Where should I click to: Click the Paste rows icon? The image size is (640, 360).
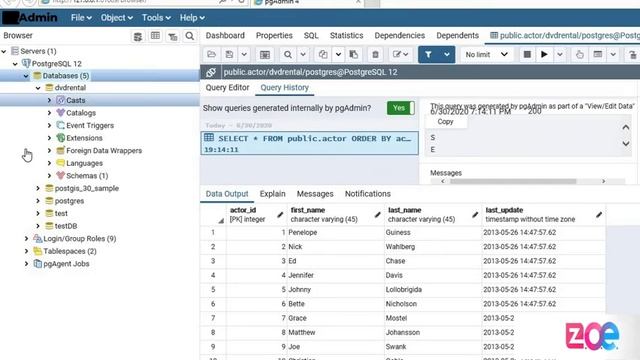tap(353, 55)
